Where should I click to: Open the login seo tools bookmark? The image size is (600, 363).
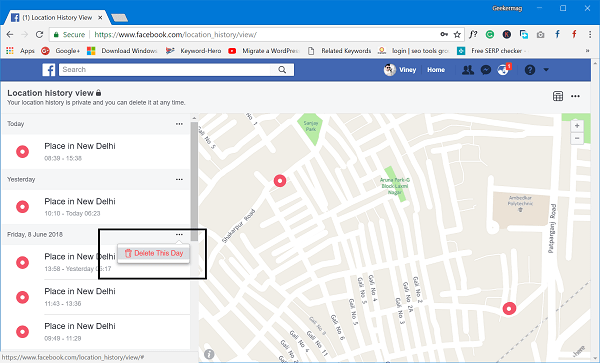point(413,50)
